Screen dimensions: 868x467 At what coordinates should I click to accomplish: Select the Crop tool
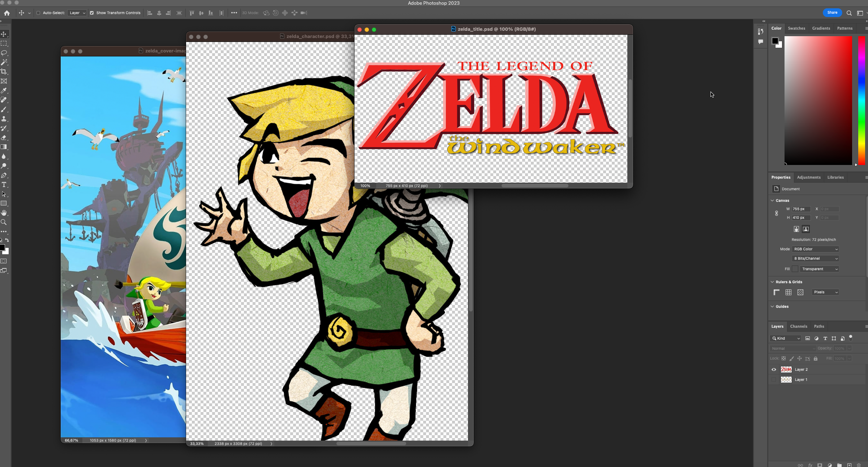pyautogui.click(x=4, y=72)
